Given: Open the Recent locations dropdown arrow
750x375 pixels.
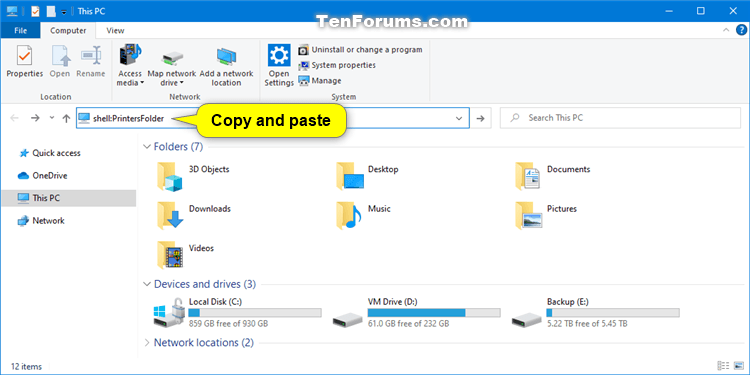Looking at the screenshot, I should tap(52, 118).
